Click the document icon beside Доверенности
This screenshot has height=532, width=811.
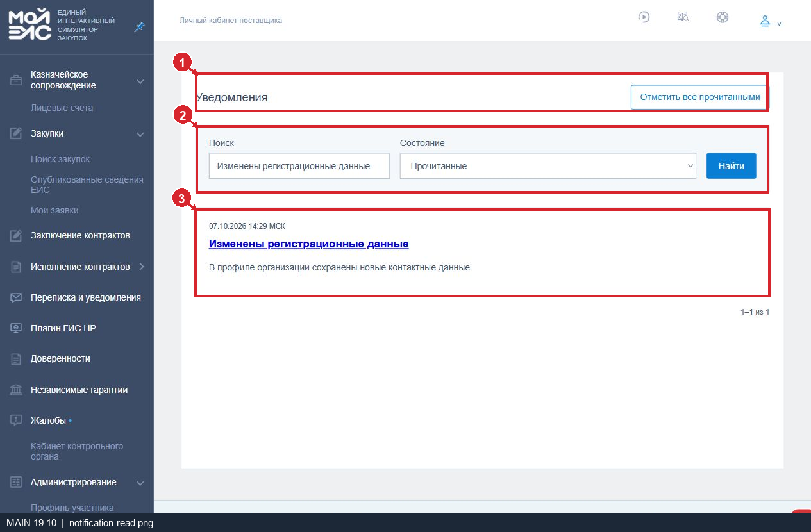point(16,359)
